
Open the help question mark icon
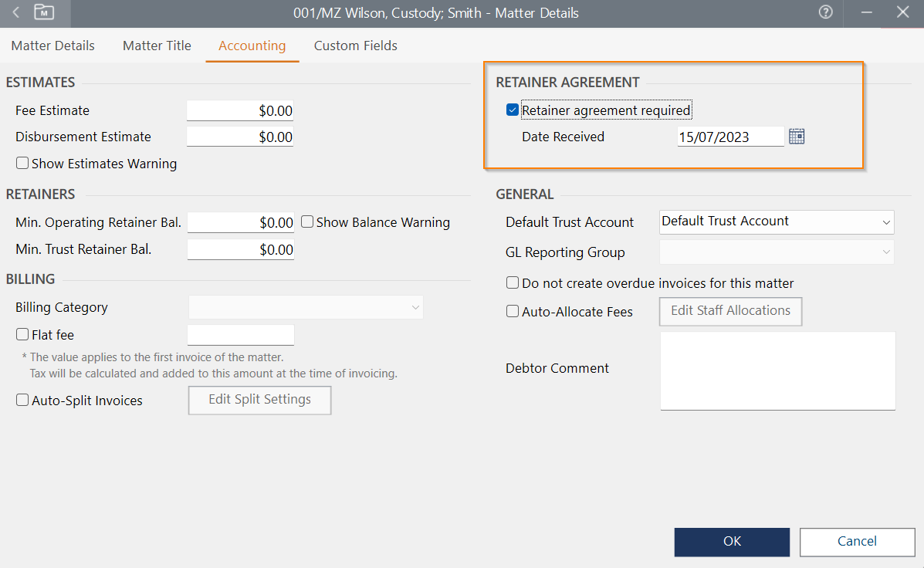[x=825, y=12]
